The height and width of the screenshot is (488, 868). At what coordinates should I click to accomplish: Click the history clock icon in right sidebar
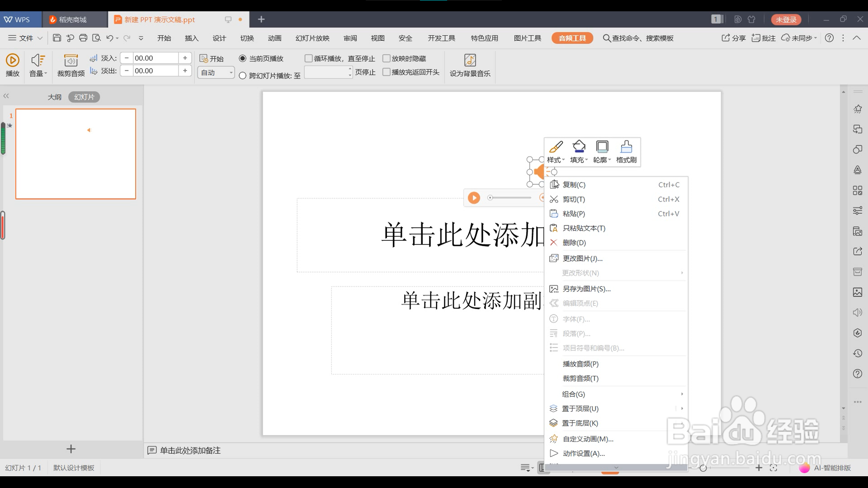coord(858,353)
